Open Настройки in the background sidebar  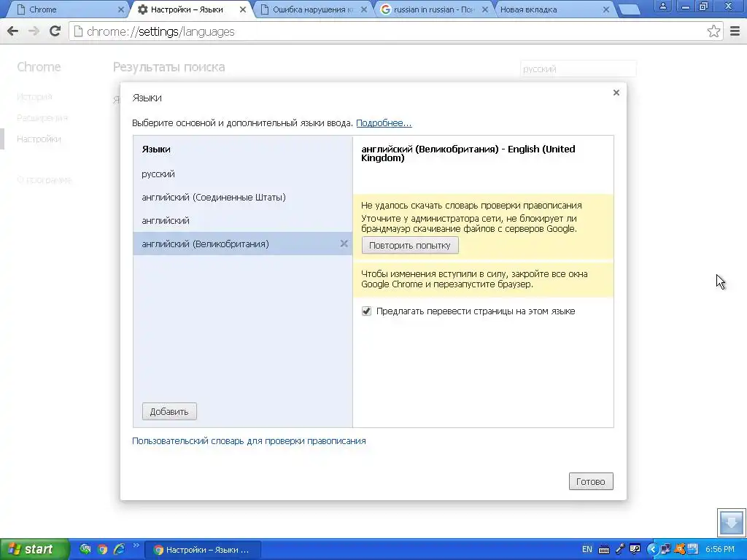(39, 139)
